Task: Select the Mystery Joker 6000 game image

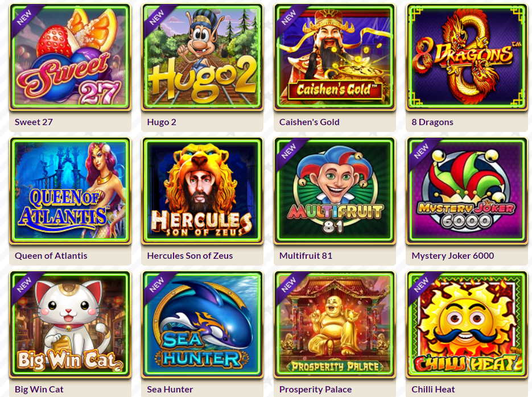Action: pyautogui.click(x=467, y=191)
